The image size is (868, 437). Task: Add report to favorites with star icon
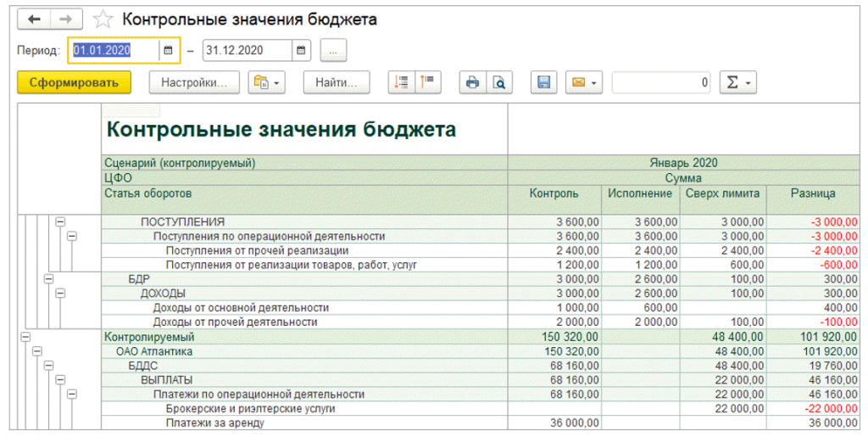103,20
